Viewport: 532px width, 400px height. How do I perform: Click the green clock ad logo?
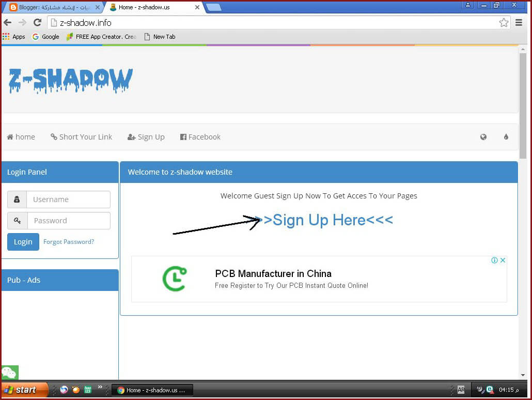click(175, 279)
